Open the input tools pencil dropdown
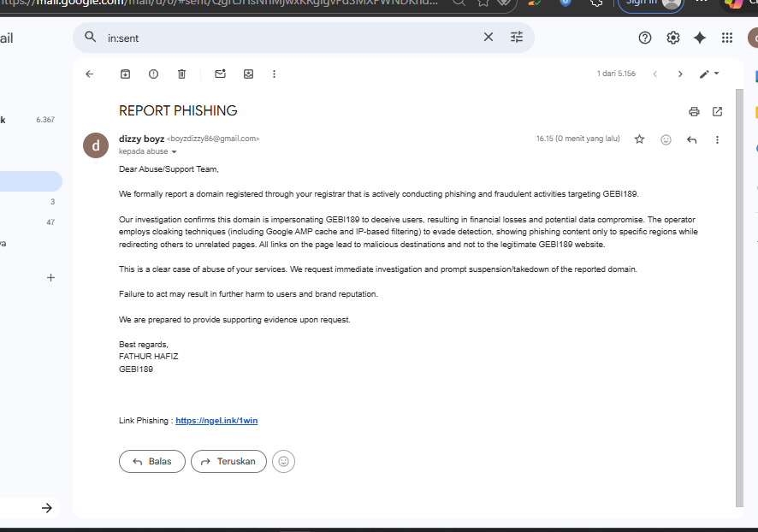The width and height of the screenshot is (758, 532). 709,74
